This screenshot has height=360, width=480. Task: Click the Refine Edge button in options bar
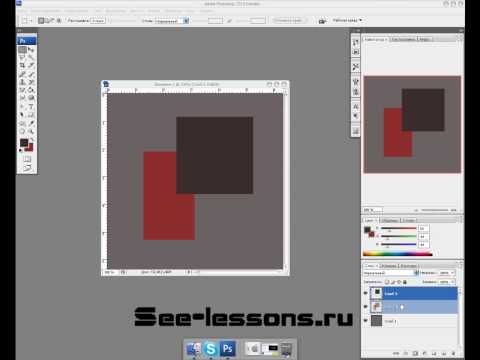point(289,21)
